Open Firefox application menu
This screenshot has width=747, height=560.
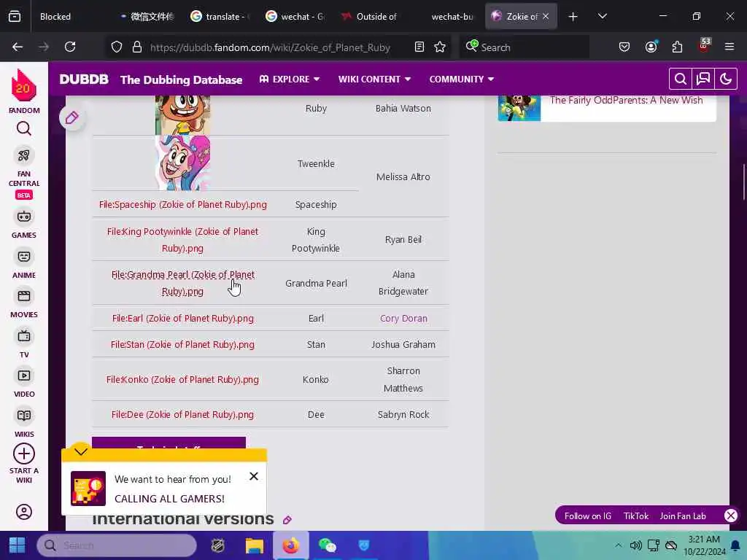(x=729, y=47)
